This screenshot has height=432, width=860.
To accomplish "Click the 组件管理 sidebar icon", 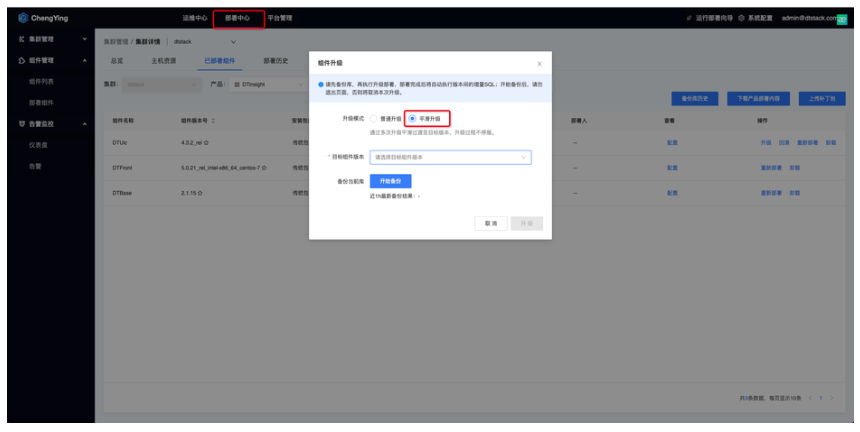I will point(22,60).
